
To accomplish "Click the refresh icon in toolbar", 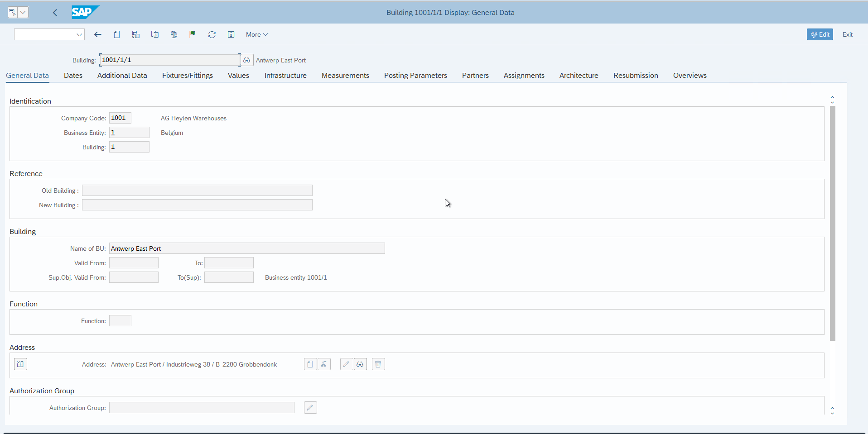I will [212, 34].
